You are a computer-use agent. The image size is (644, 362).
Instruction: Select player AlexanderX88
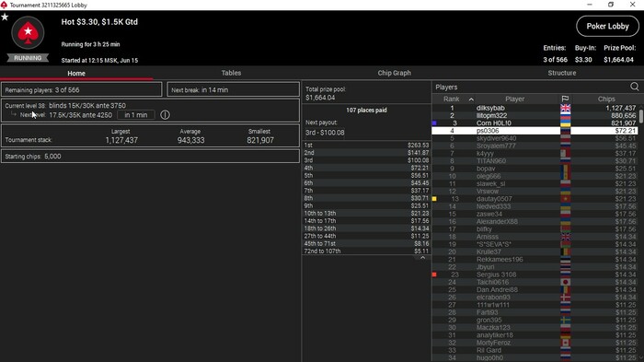coord(535,221)
